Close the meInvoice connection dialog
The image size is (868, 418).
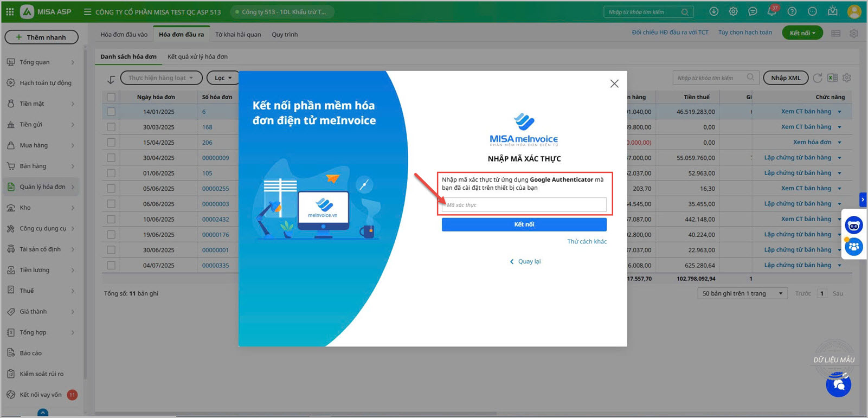coord(614,83)
